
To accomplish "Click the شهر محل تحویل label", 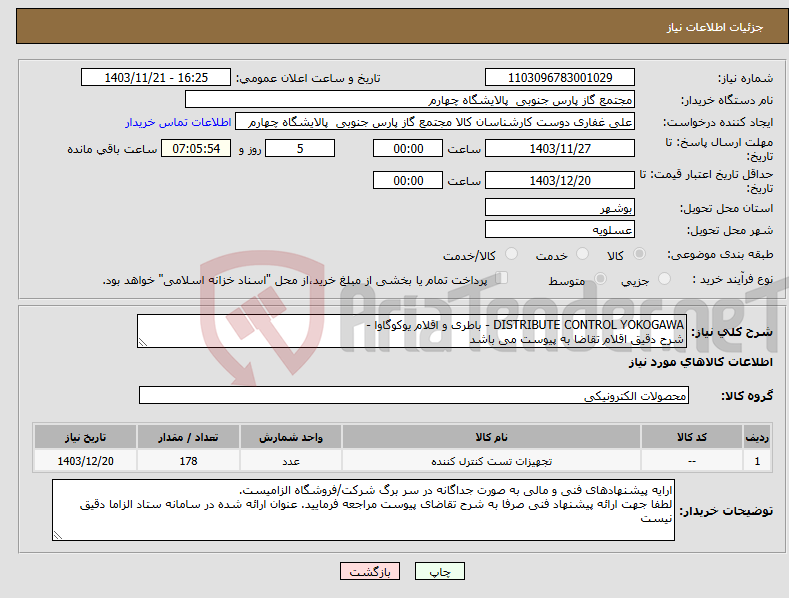I will point(730,230).
